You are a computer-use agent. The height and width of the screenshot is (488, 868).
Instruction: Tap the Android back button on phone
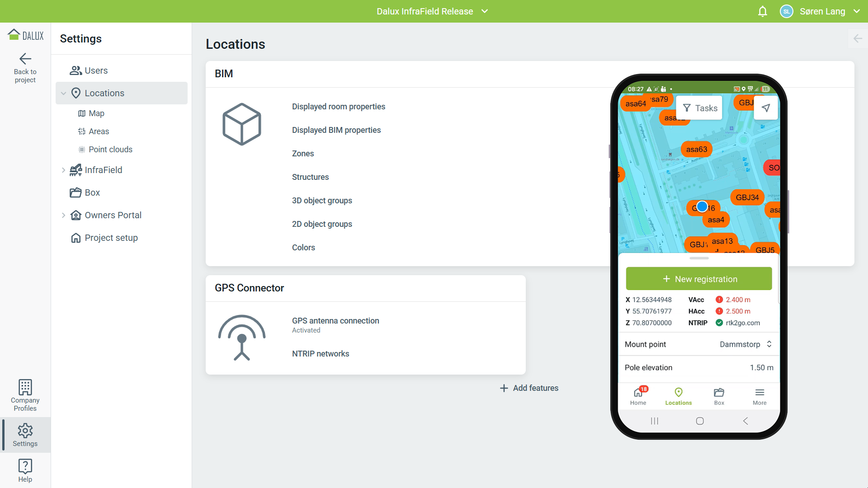[x=745, y=421]
